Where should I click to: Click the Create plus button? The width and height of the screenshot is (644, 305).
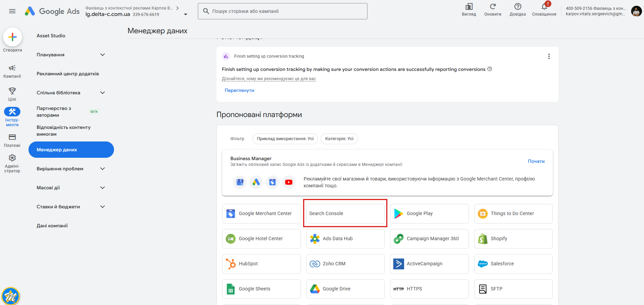(x=13, y=37)
